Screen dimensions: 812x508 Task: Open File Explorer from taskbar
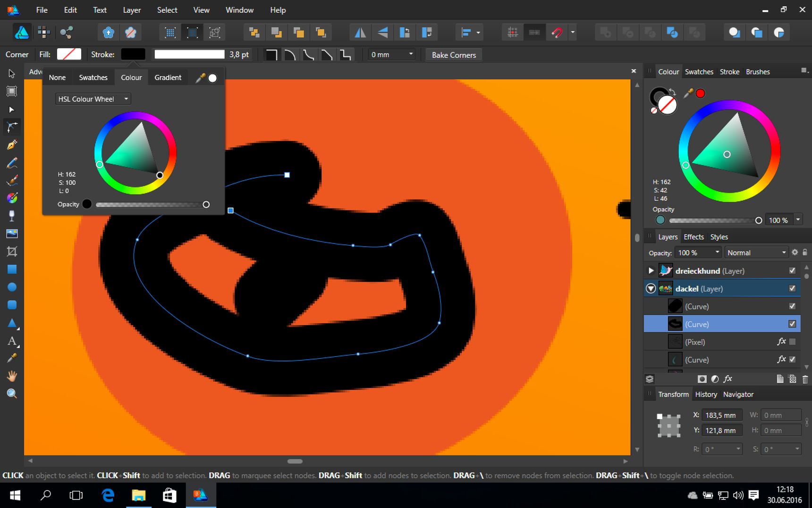139,495
